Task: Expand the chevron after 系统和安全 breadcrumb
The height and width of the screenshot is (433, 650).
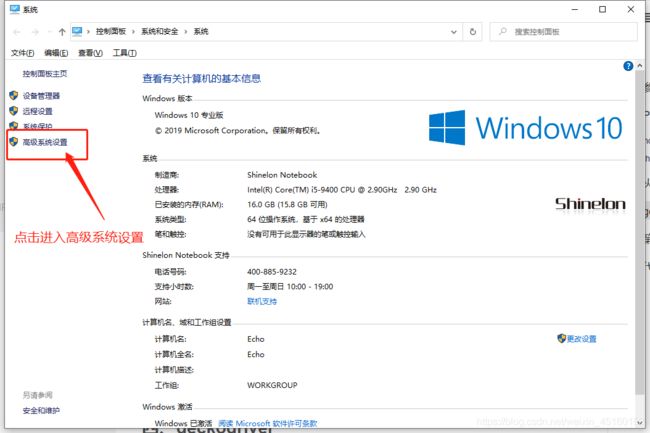Action: 185,31
